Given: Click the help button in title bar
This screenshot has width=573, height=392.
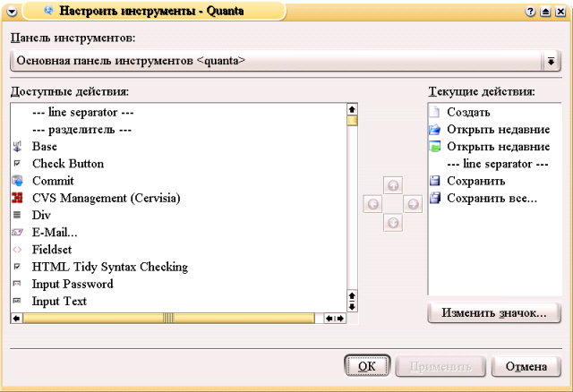Looking at the screenshot, I should pyautogui.click(x=531, y=12).
